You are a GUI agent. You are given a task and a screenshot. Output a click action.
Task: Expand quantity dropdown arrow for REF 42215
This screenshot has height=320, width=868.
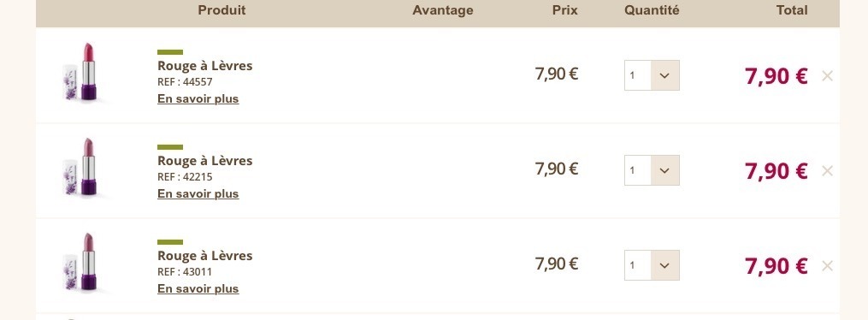[664, 170]
